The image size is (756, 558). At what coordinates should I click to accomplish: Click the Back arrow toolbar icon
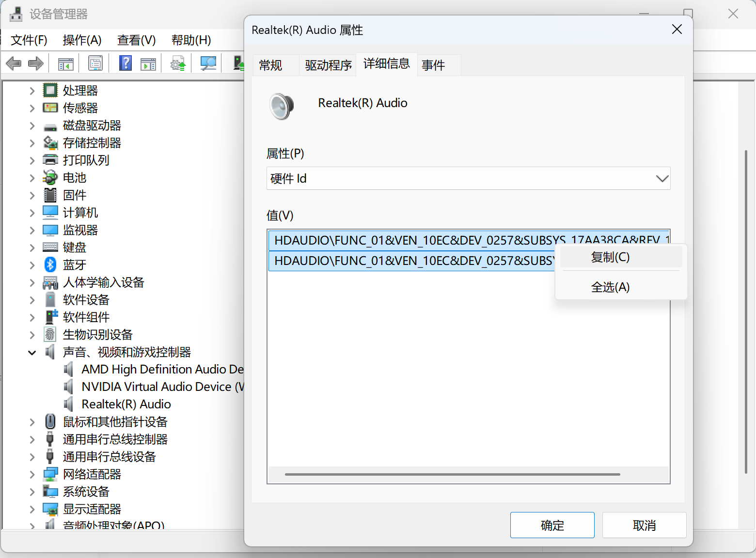pyautogui.click(x=14, y=63)
